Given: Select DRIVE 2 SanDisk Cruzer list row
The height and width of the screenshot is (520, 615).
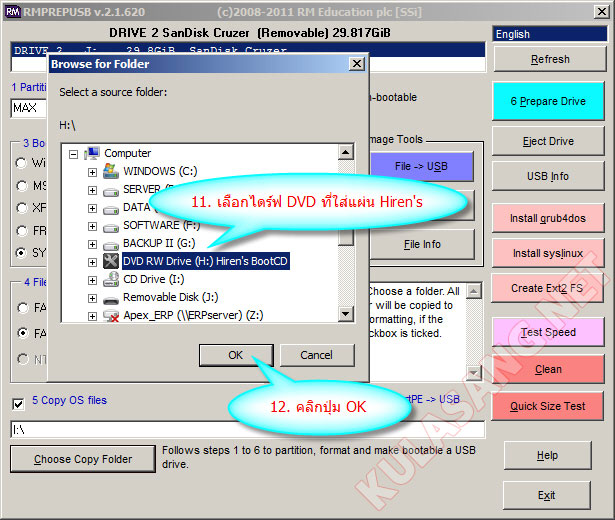Looking at the screenshot, I should click(x=247, y=50).
